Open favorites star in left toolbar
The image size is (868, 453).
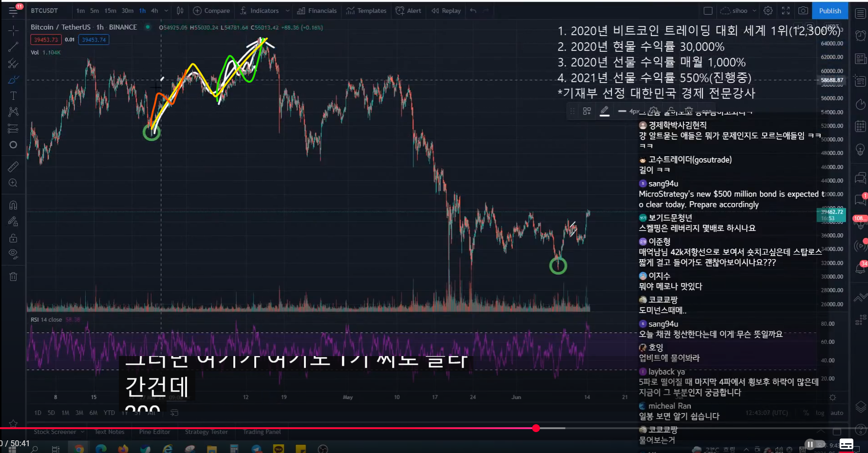click(13, 424)
